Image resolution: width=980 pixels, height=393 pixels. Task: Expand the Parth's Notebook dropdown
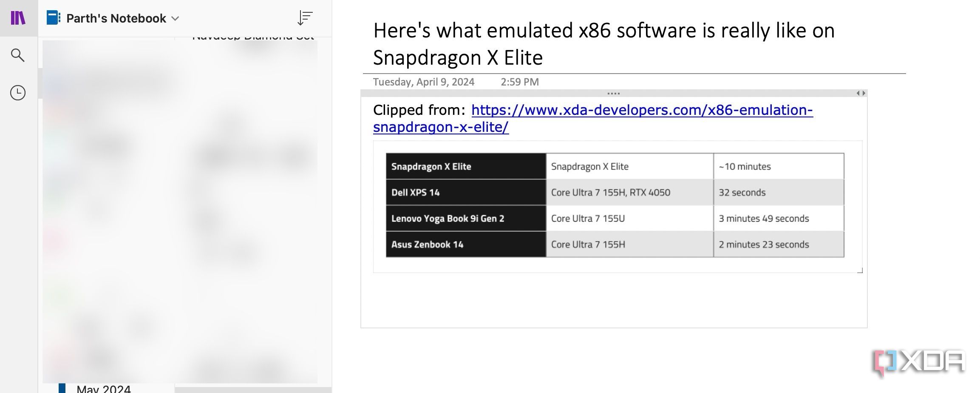pos(175,19)
